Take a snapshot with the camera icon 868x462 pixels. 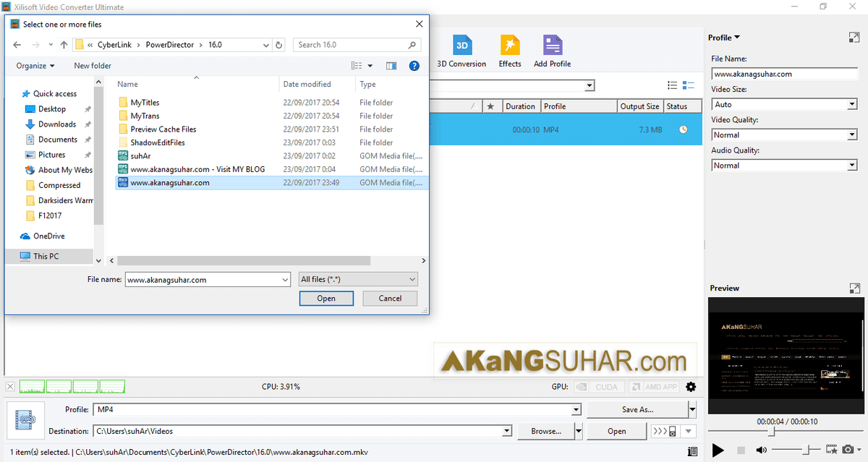[847, 450]
